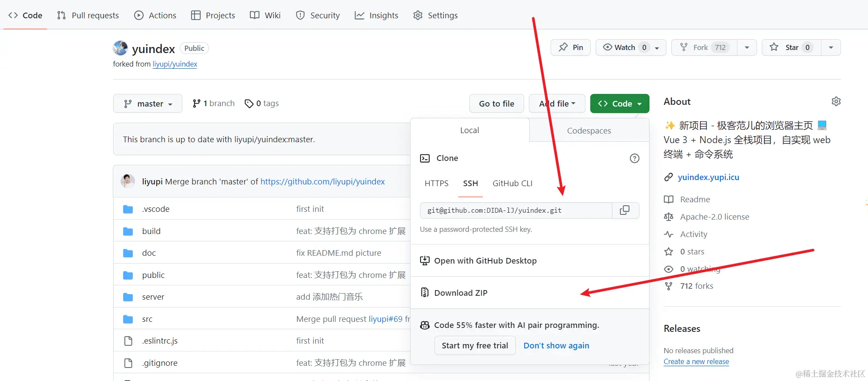Click the src folder icon
Image resolution: width=868 pixels, height=381 pixels.
click(x=128, y=319)
